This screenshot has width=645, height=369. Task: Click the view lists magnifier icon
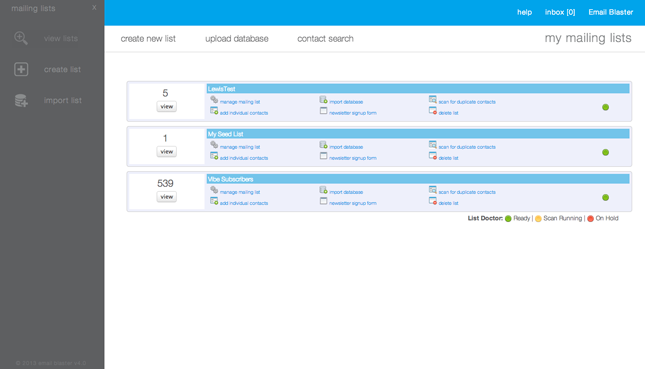pos(21,38)
